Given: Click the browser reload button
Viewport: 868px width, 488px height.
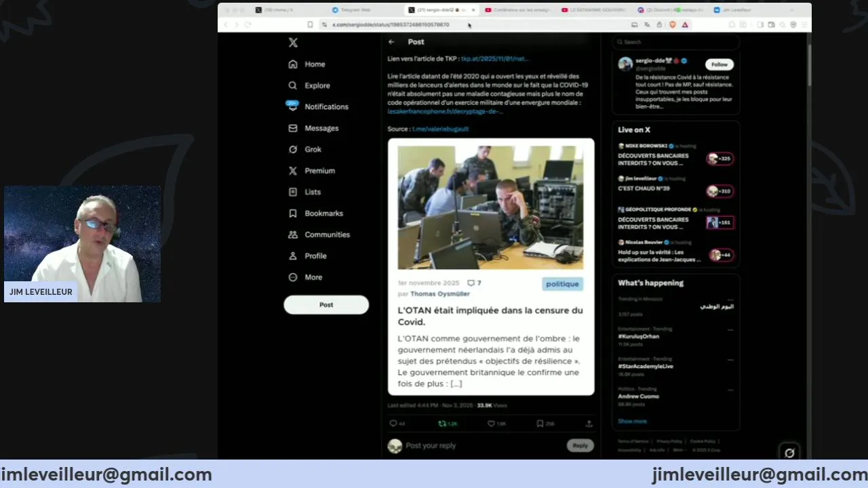Looking at the screenshot, I should (248, 24).
